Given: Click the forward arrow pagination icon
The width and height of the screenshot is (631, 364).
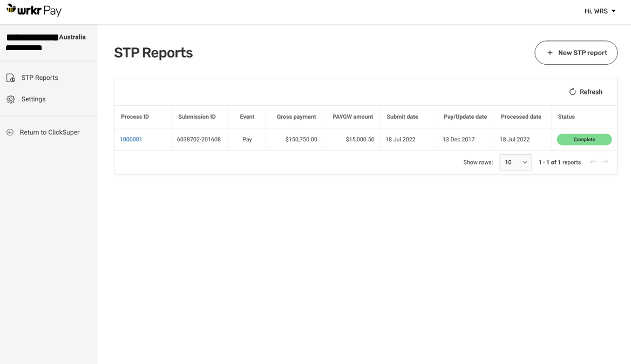Looking at the screenshot, I should [x=605, y=162].
